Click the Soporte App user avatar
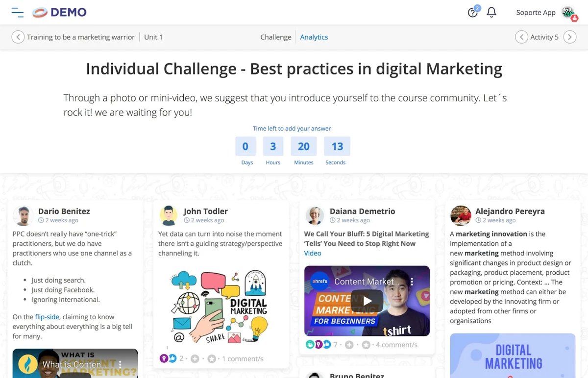Viewport: 588px width, 378px height. point(568,13)
